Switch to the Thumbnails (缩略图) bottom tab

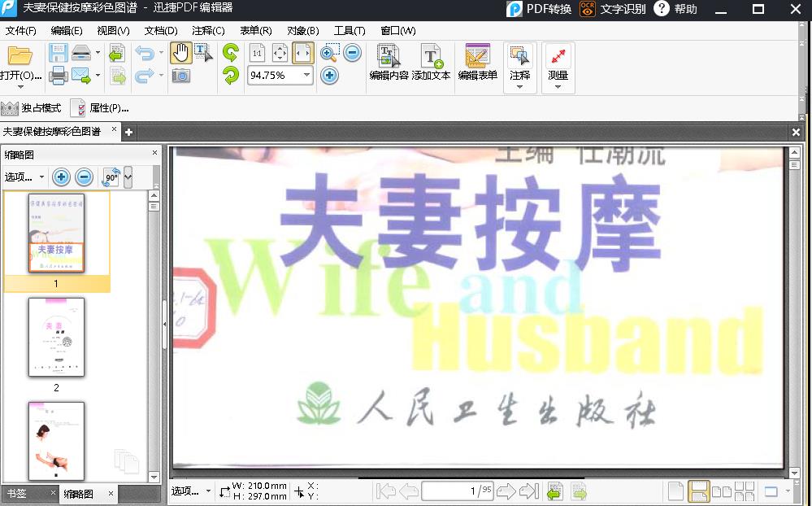(79, 494)
